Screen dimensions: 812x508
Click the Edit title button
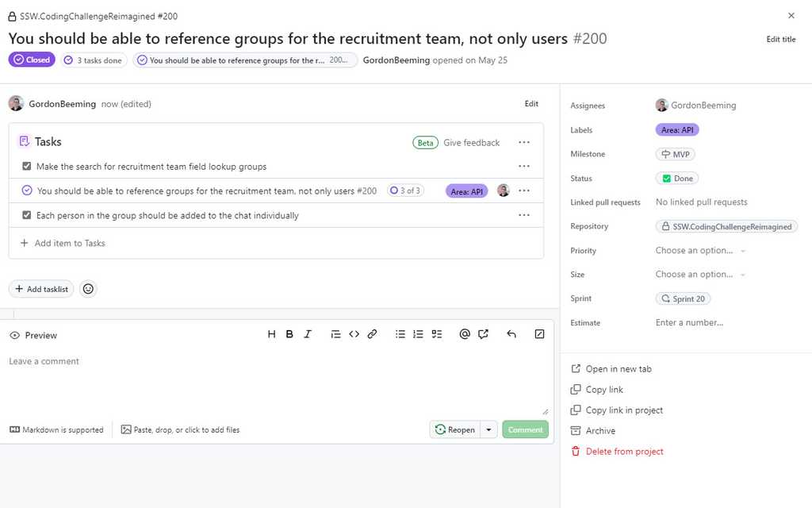click(780, 40)
